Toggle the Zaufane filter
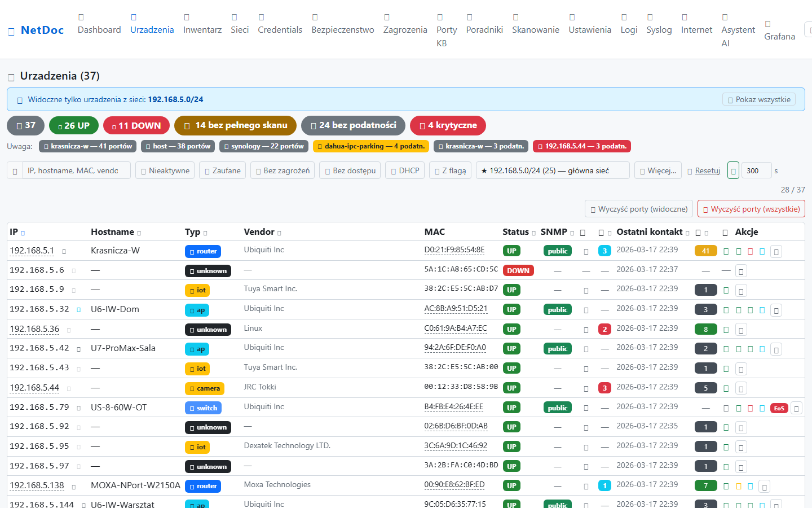 click(x=222, y=170)
